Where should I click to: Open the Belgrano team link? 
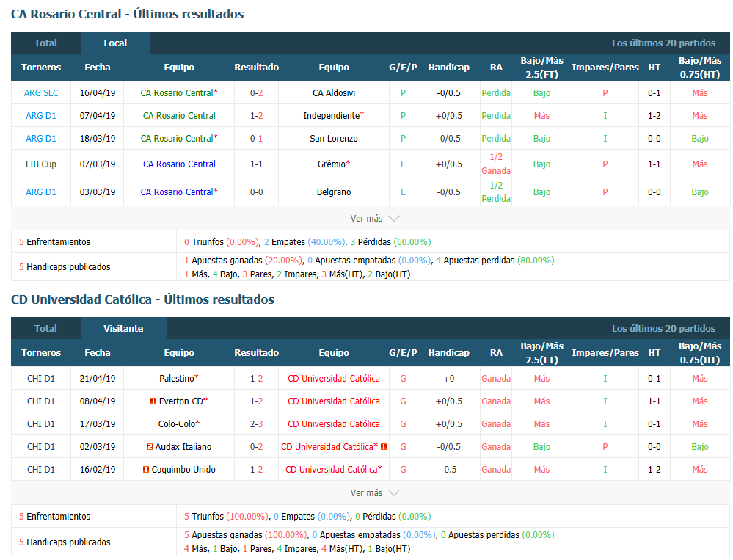click(x=334, y=192)
